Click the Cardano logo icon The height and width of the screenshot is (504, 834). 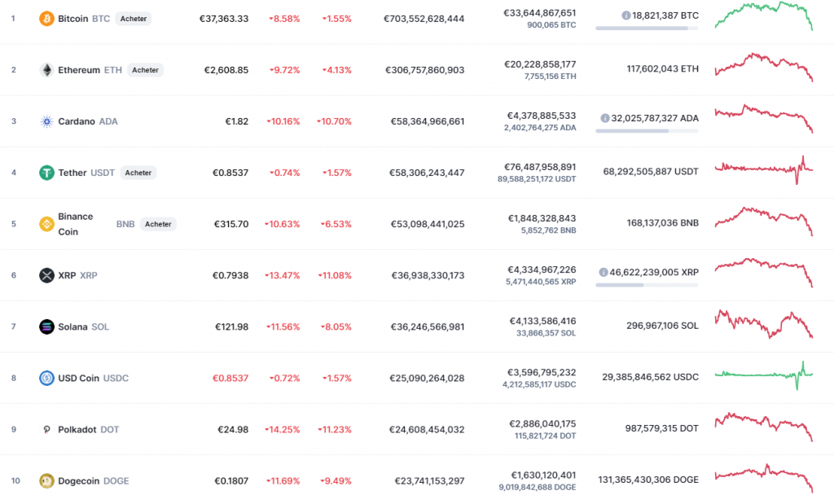click(46, 121)
